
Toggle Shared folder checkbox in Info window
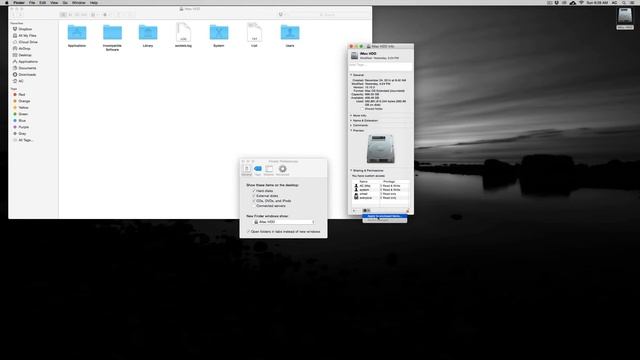tap(362, 109)
